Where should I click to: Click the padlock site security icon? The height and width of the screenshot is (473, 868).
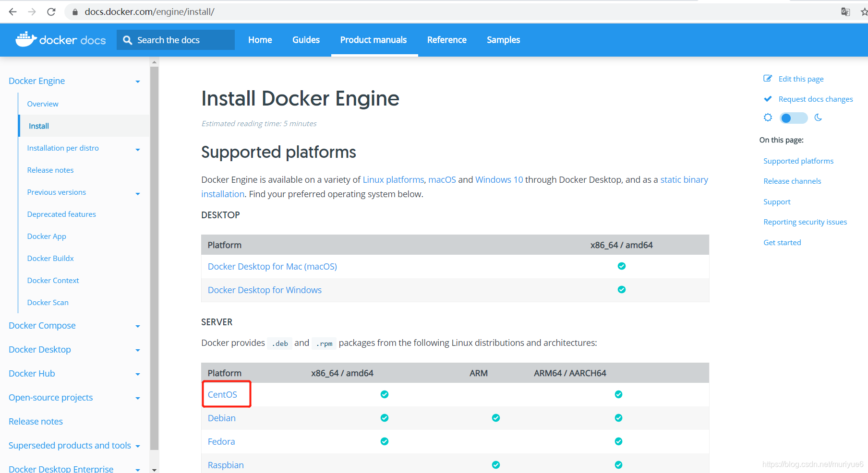click(x=75, y=12)
